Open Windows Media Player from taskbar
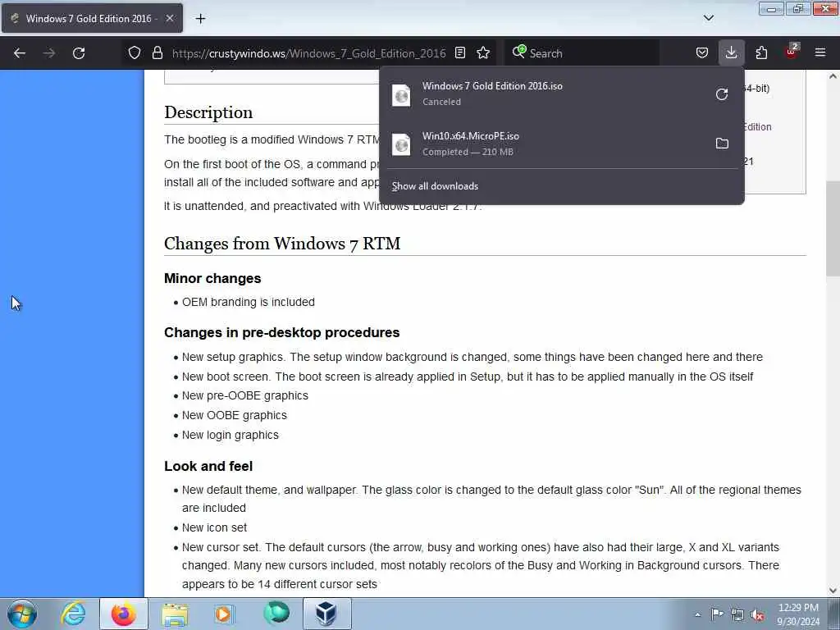840x630 pixels. pos(224,614)
